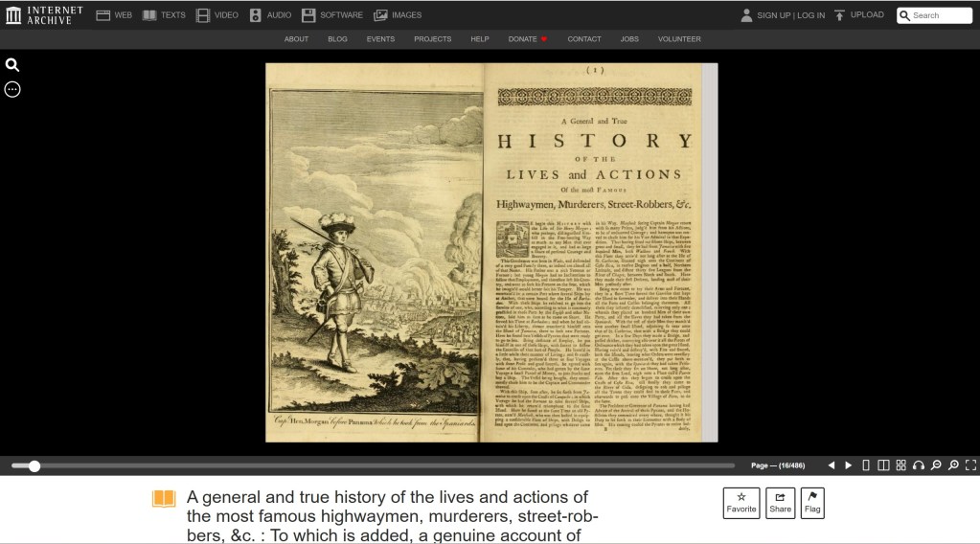This screenshot has height=544, width=980.
Task: Flip to the next page
Action: [x=848, y=465]
